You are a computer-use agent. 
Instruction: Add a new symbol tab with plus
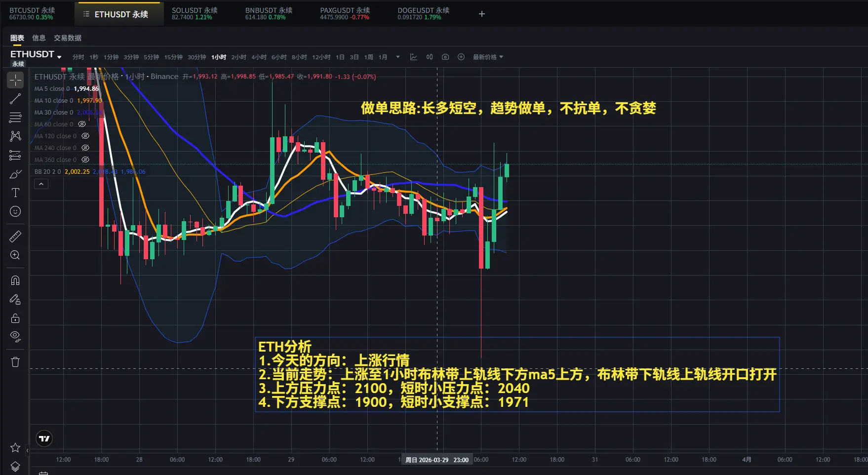click(482, 14)
